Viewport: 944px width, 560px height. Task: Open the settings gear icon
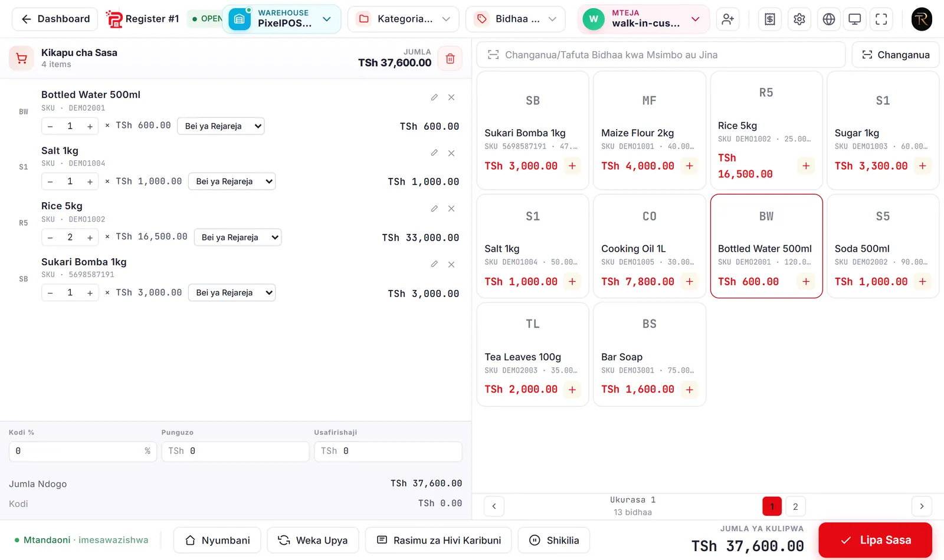click(799, 19)
